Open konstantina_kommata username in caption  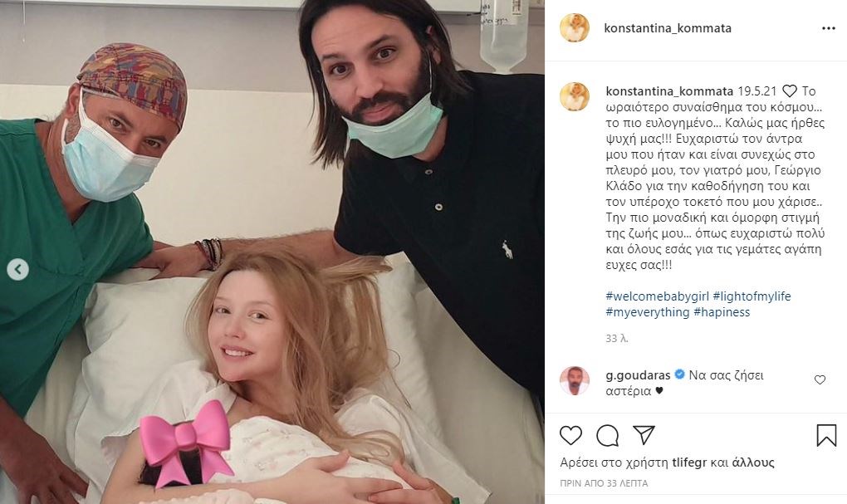click(x=669, y=91)
